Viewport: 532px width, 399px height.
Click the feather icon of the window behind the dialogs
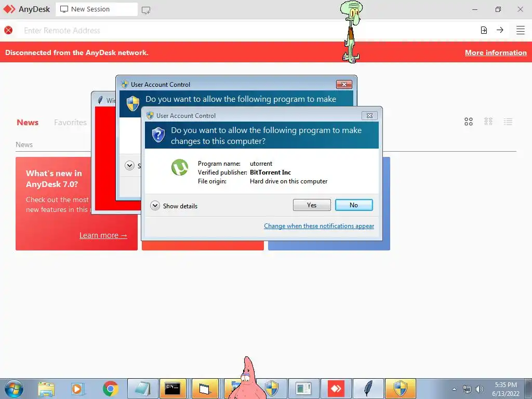(x=100, y=100)
